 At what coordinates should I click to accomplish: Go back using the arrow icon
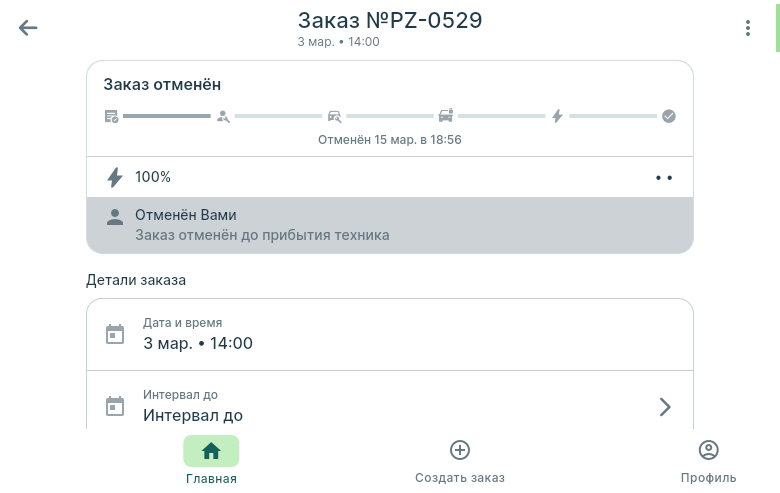pyautogui.click(x=28, y=28)
